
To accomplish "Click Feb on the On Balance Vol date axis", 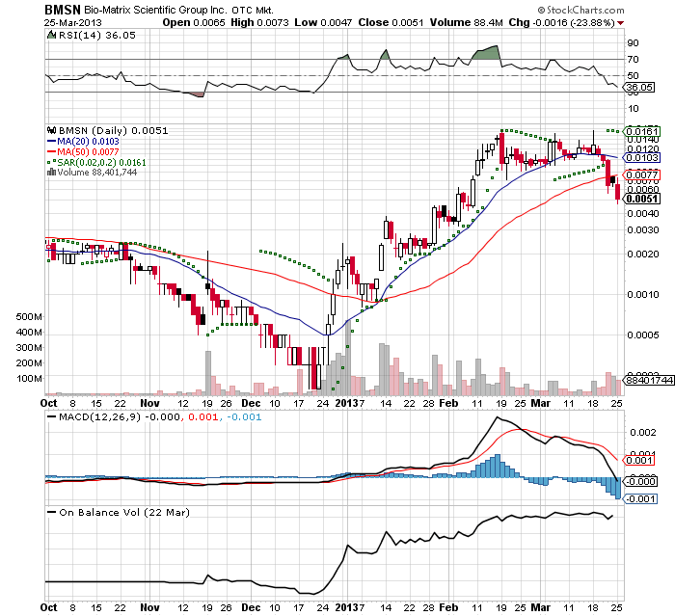I will pyautogui.click(x=448, y=607).
